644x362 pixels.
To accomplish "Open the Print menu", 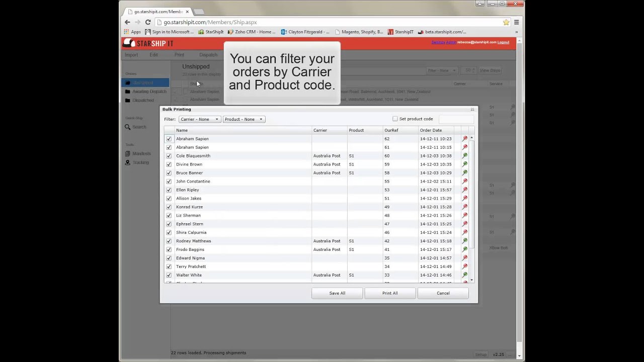I will 179,55.
